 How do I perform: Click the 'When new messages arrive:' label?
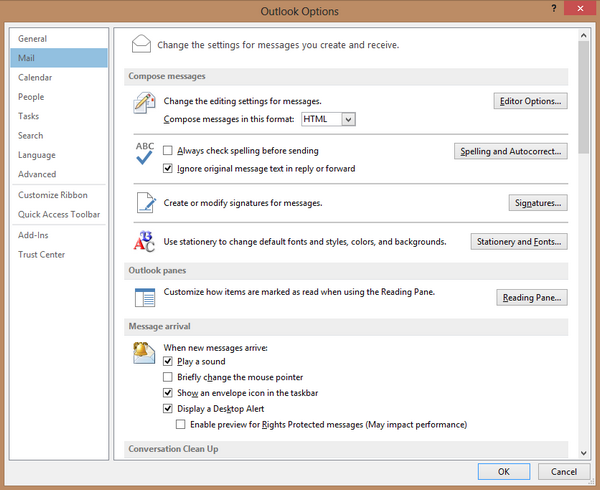tap(215, 348)
